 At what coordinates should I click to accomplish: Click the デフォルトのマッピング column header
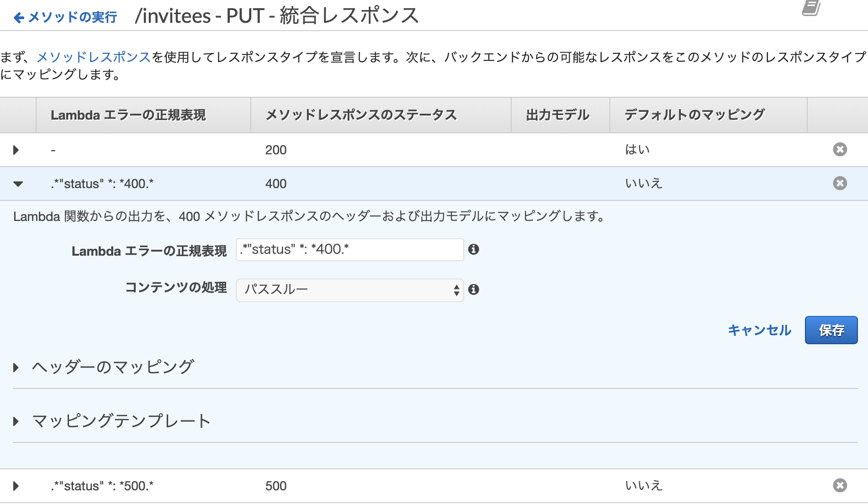click(x=694, y=115)
